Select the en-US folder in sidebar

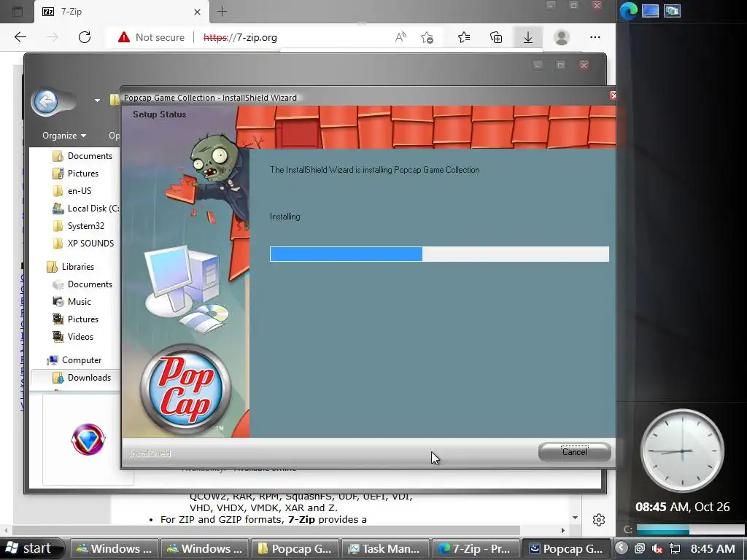click(x=72, y=191)
